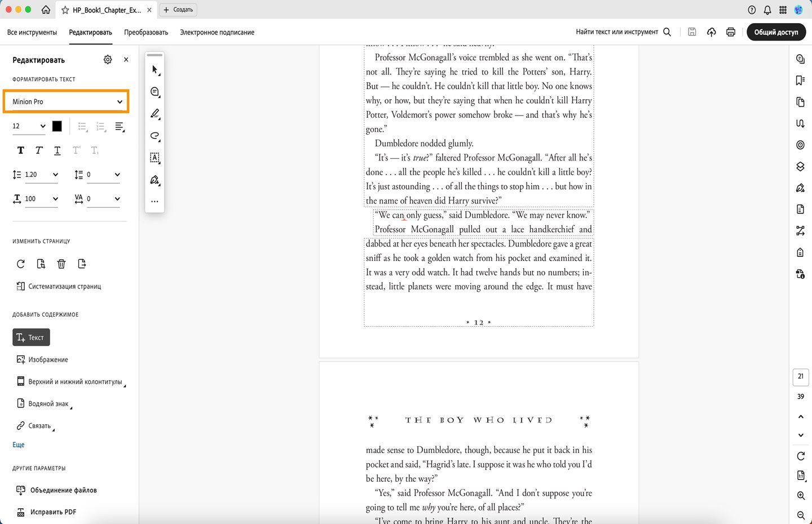
Task: Open the paragraph spacing dropdown
Action: click(x=103, y=175)
